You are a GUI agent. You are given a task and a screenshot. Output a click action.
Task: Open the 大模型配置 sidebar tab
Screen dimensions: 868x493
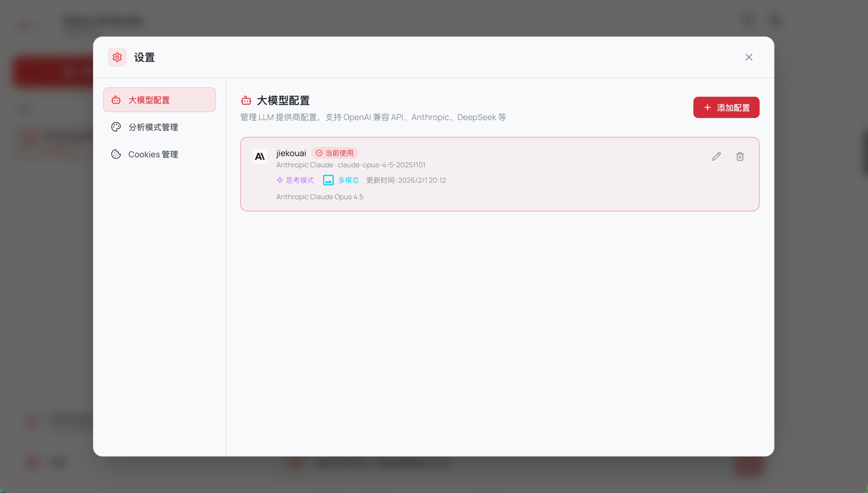click(x=159, y=100)
